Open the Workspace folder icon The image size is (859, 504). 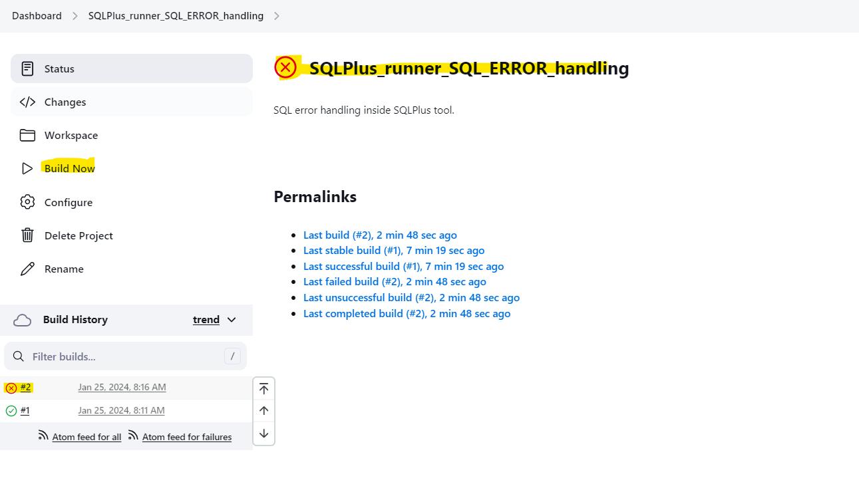27,135
